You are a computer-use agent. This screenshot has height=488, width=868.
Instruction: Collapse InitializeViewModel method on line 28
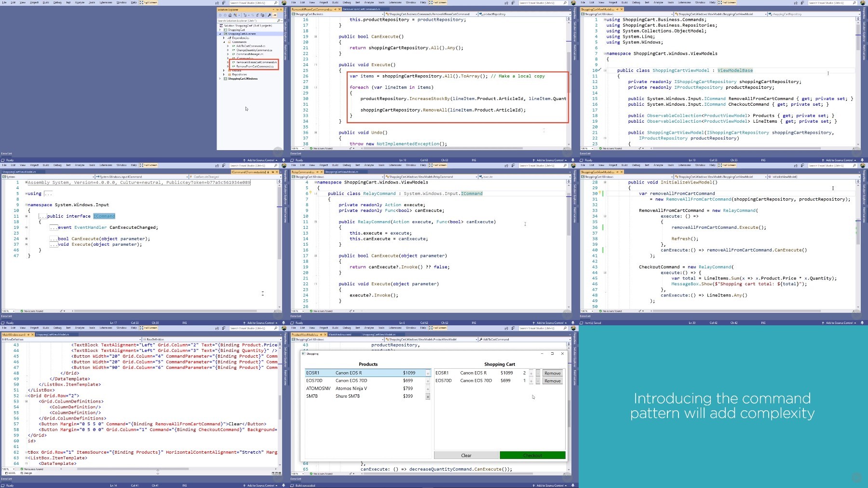[605, 182]
